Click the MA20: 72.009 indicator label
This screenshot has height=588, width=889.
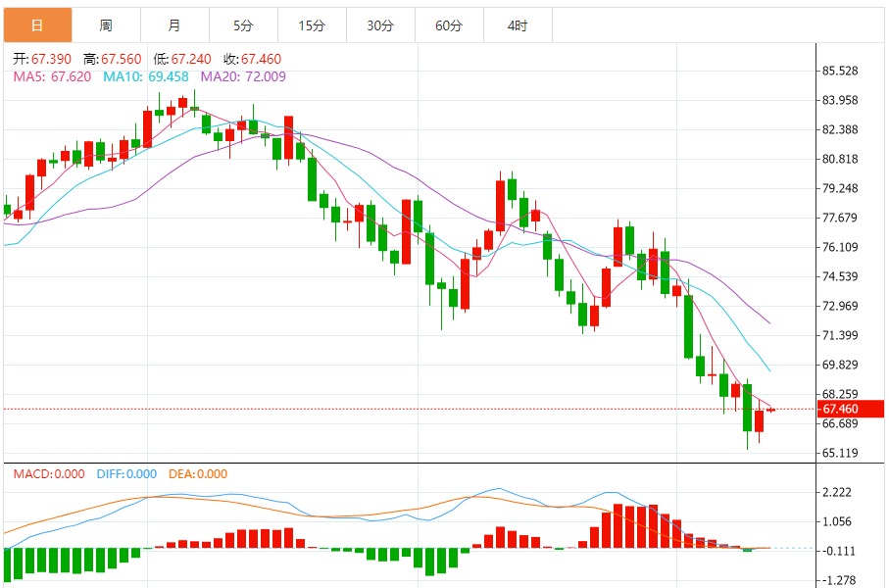tap(243, 76)
